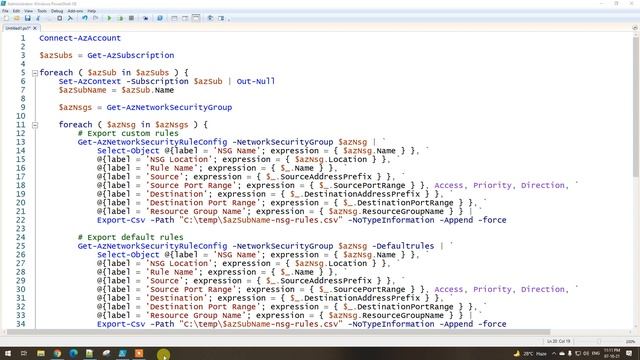Click Select-Object on line 14
This screenshot has height=360, width=640.
[128, 151]
